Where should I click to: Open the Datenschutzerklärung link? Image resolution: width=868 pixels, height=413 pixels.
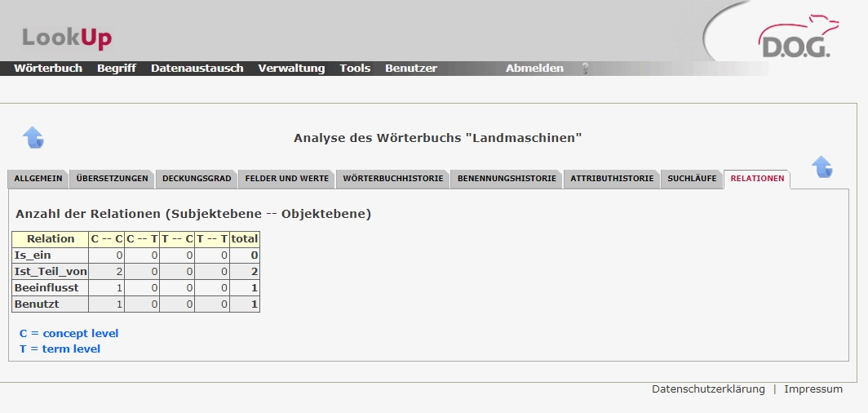(x=708, y=389)
